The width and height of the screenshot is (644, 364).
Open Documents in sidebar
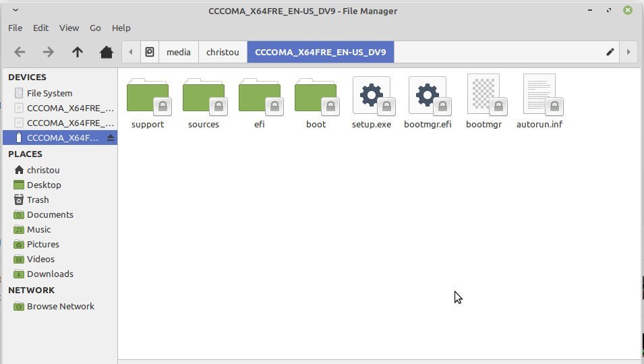pyautogui.click(x=60, y=214)
